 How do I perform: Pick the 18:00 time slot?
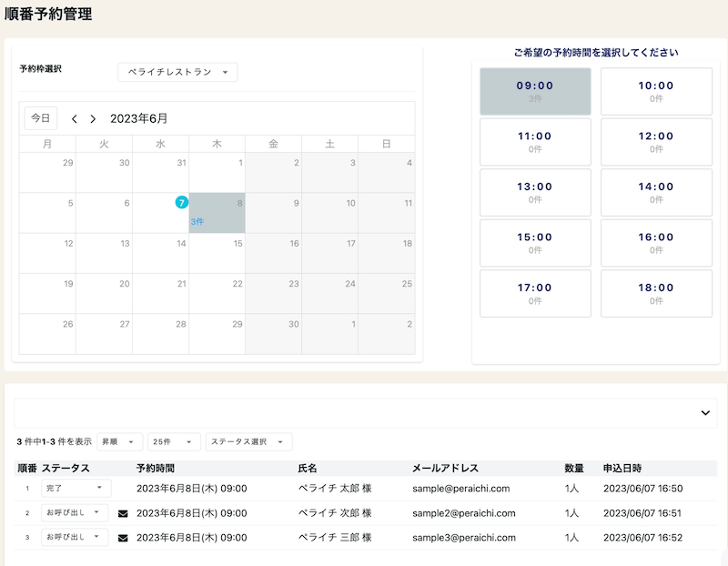(x=656, y=293)
